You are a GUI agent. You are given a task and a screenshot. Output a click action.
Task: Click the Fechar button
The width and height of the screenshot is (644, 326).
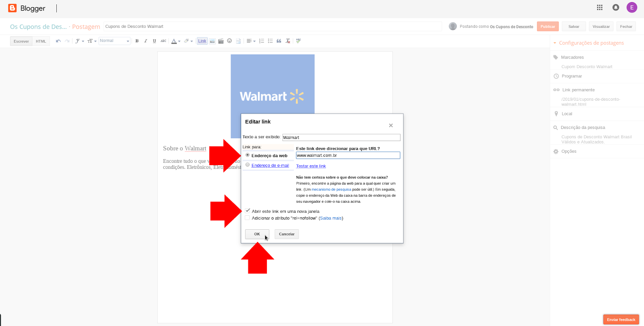tap(626, 27)
